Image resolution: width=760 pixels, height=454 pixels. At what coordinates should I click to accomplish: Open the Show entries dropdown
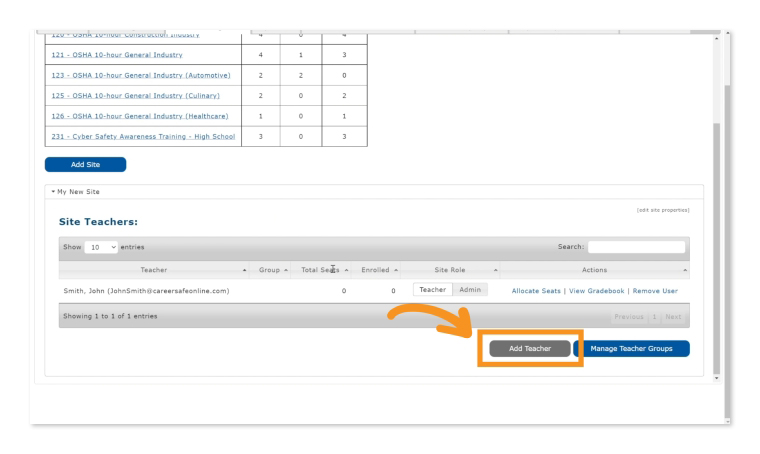coord(101,247)
